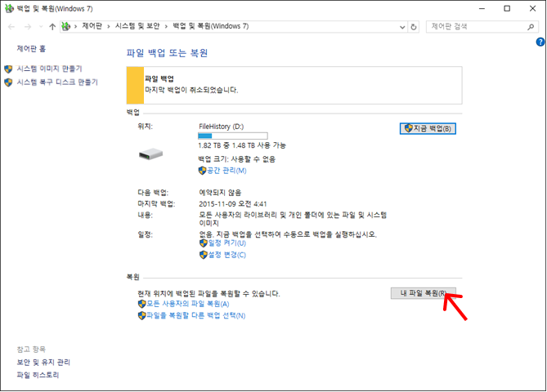Click the search magnifier icon
The image size is (547, 392).
(531, 27)
